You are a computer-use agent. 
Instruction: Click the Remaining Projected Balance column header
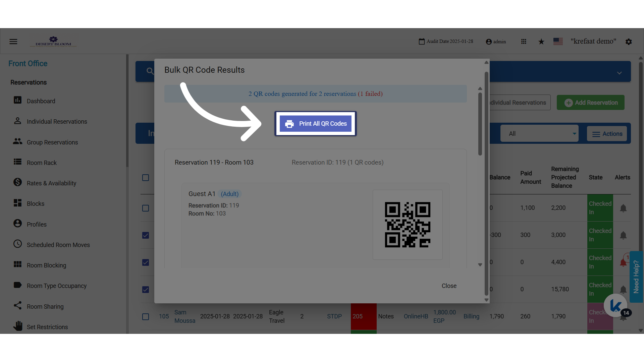click(x=565, y=177)
